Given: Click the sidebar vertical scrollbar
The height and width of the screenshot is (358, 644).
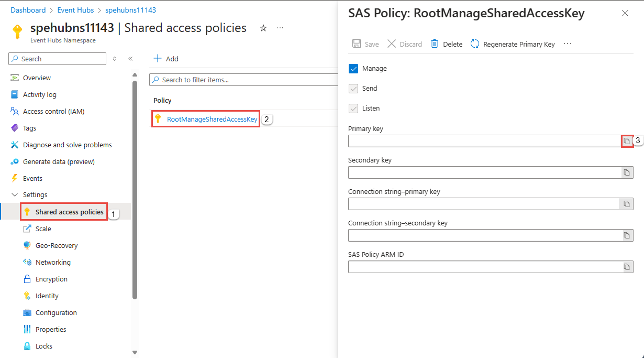Looking at the screenshot, I should pos(135,190).
